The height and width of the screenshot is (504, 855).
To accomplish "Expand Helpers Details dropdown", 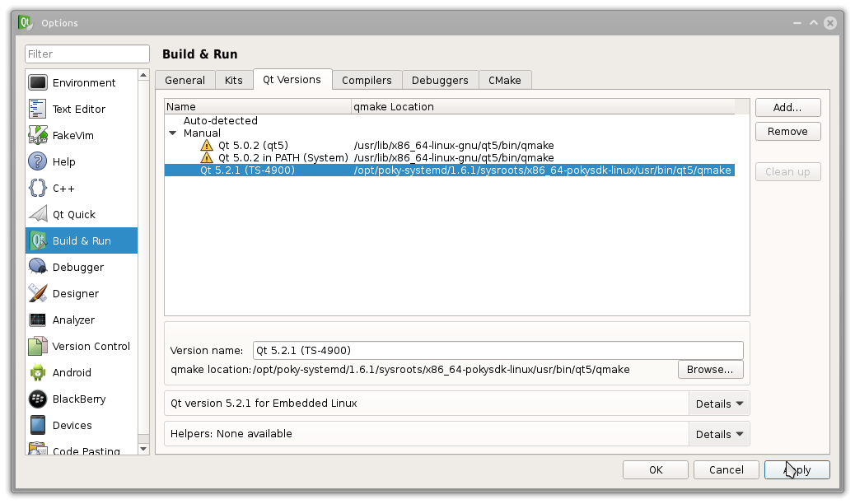I will coord(719,434).
